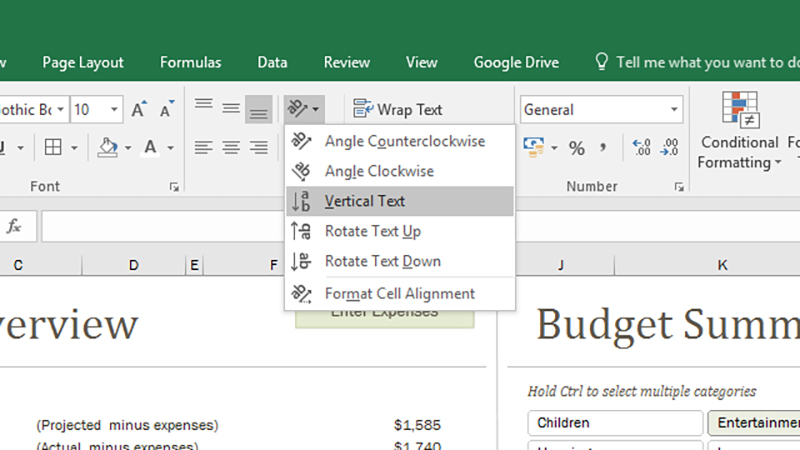
Task: Apply Comma Style
Action: click(x=603, y=148)
